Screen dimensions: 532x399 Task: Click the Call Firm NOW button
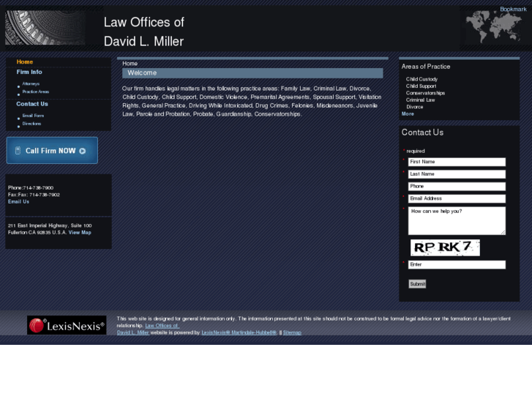point(52,150)
